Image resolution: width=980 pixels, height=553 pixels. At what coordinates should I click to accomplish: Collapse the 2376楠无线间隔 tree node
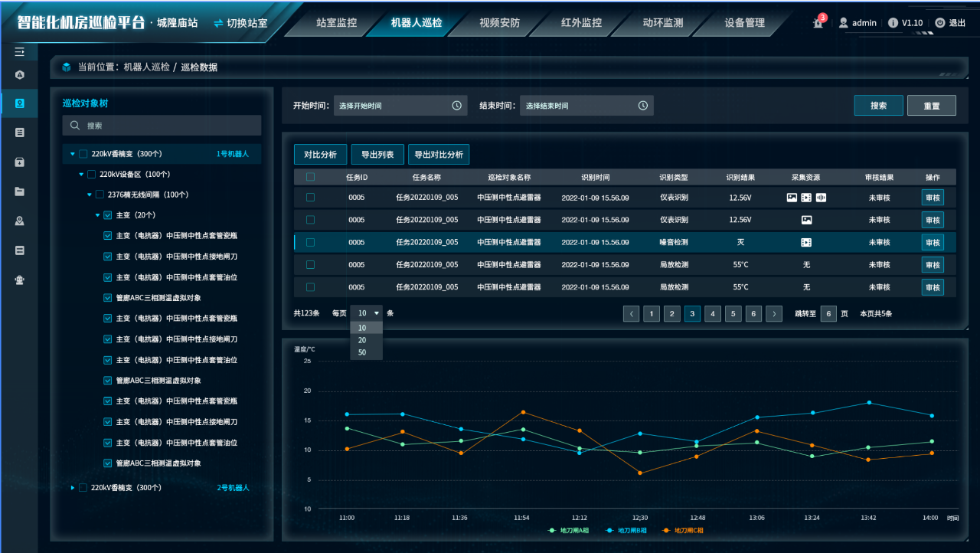(89, 195)
